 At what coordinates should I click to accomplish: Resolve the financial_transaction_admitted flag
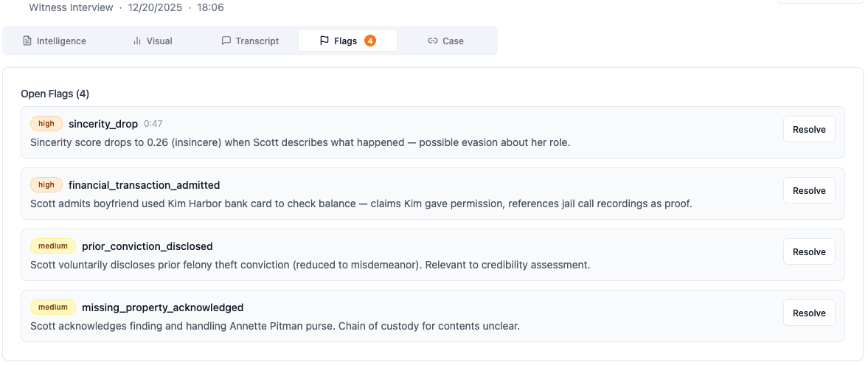809,191
